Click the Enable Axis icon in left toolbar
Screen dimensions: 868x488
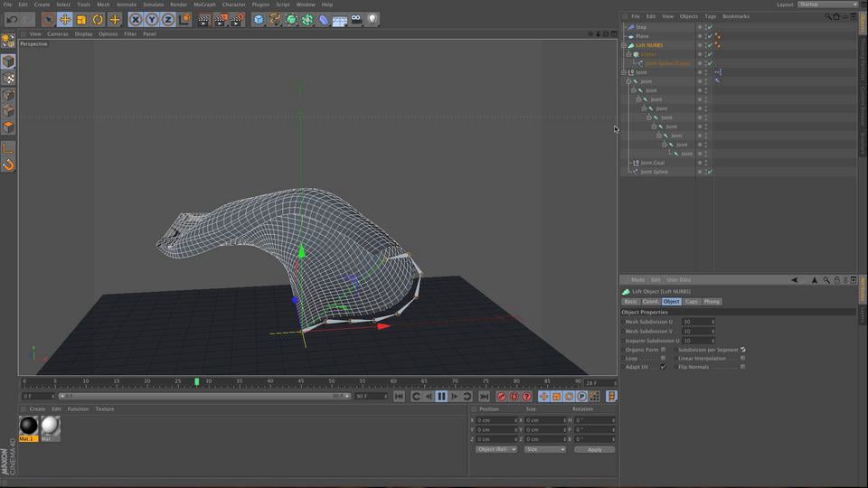(x=8, y=148)
